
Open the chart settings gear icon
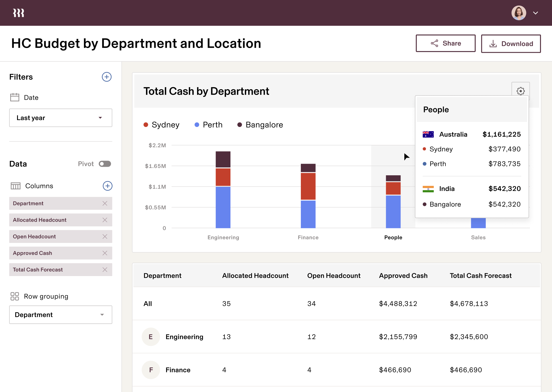click(x=521, y=91)
